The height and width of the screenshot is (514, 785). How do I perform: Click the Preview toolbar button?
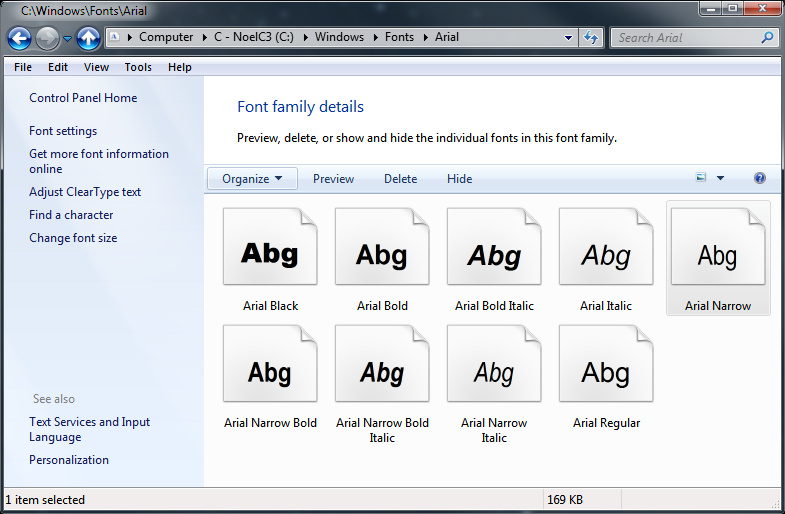pos(333,179)
